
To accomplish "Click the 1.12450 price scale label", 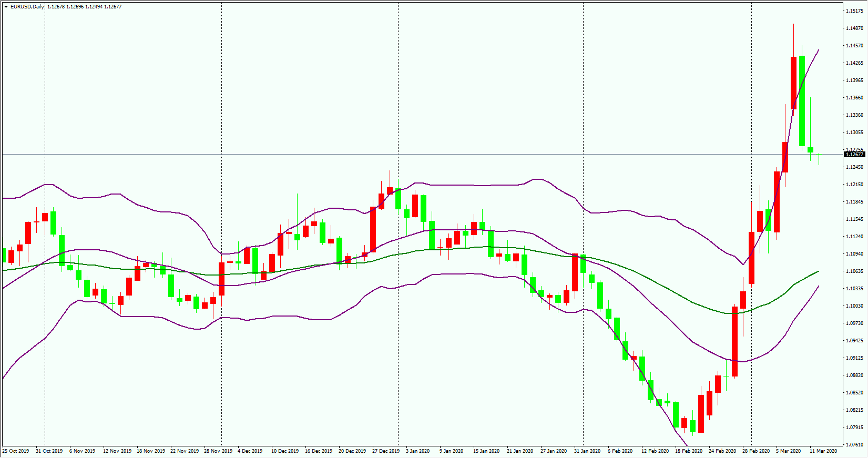I will tap(854, 167).
